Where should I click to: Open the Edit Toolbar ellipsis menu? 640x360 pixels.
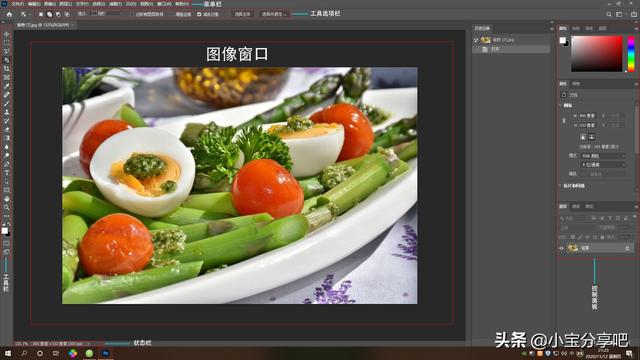pyautogui.click(x=7, y=216)
